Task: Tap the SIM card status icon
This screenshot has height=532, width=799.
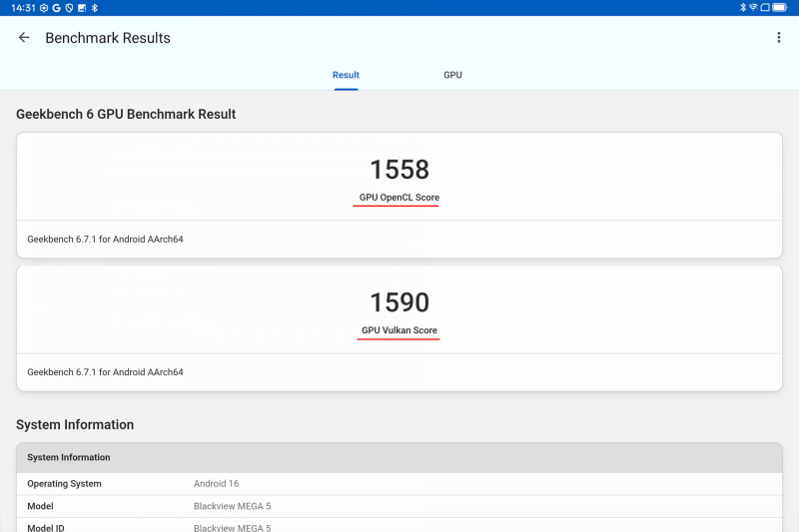Action: (x=764, y=7)
